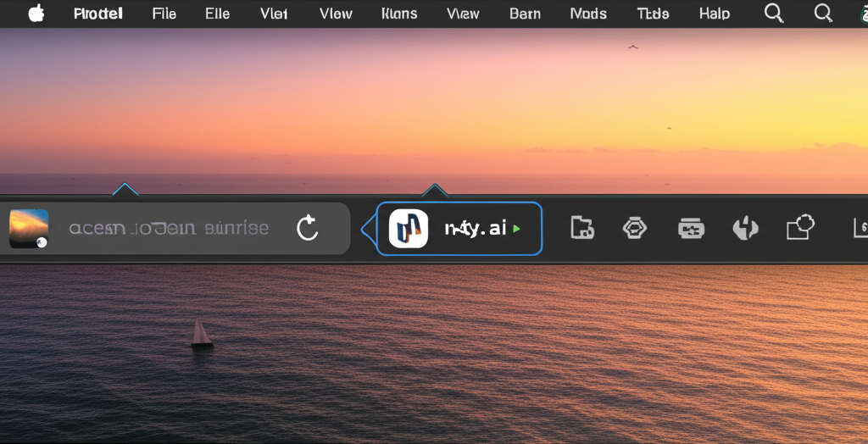Open the Mods menu
The height and width of the screenshot is (444, 868).
(x=588, y=14)
